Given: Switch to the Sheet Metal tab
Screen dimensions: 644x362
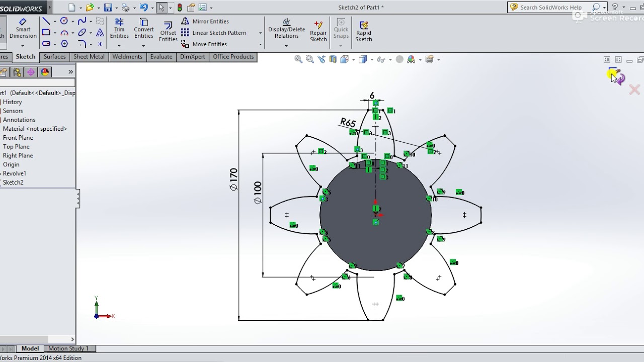Looking at the screenshot, I should tap(89, 57).
